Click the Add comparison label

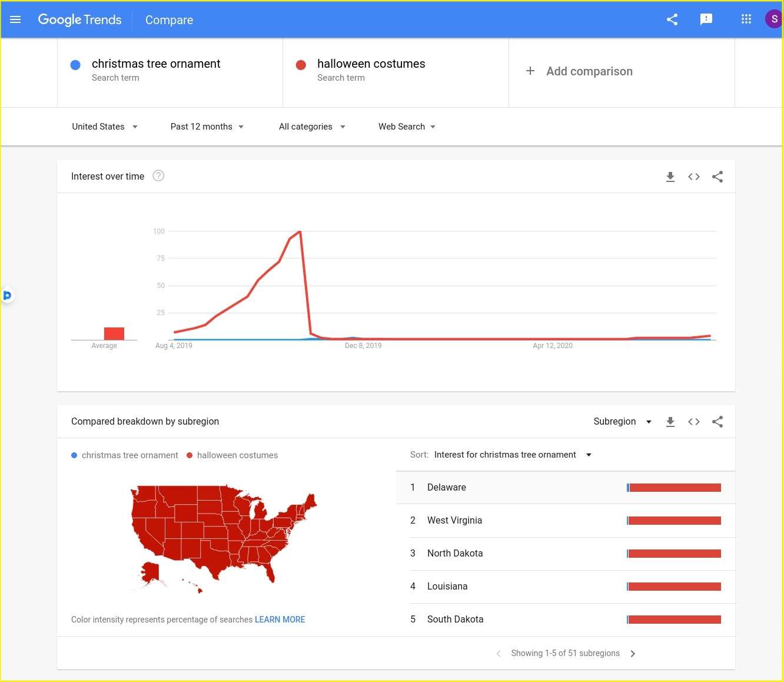(x=589, y=71)
